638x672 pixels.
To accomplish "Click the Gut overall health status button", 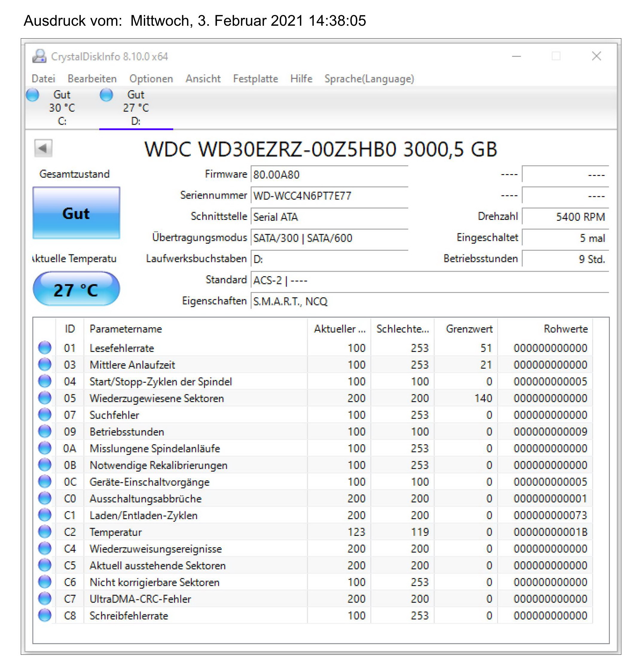I will coord(77,213).
